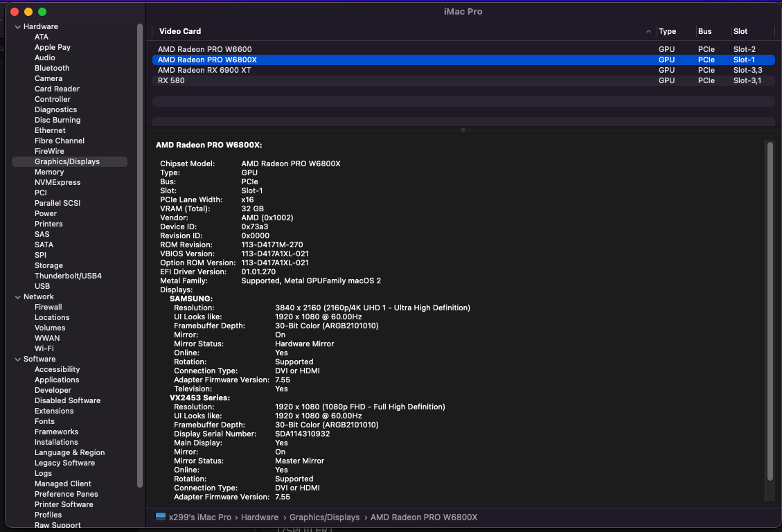Collapse the Software section chevron
782x532 pixels.
(x=18, y=360)
